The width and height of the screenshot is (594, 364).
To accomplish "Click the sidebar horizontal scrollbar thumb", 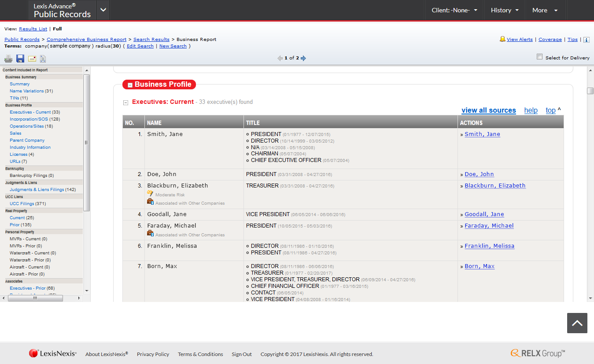I will tap(35, 298).
